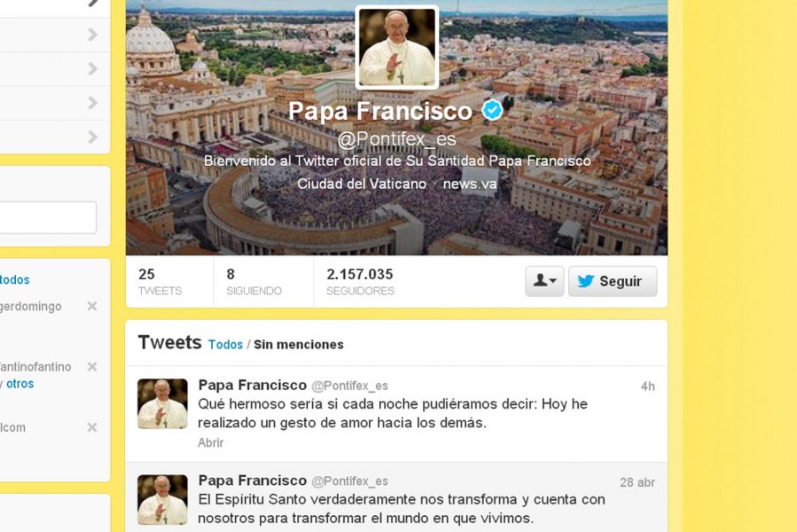Dismiss the gerdomingo suggestion with the X

[x=92, y=306]
